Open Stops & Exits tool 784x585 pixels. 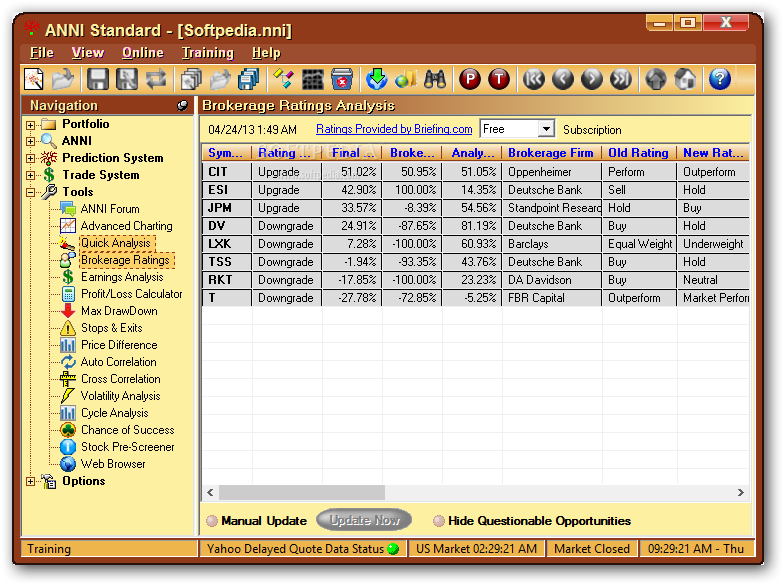[x=112, y=328]
